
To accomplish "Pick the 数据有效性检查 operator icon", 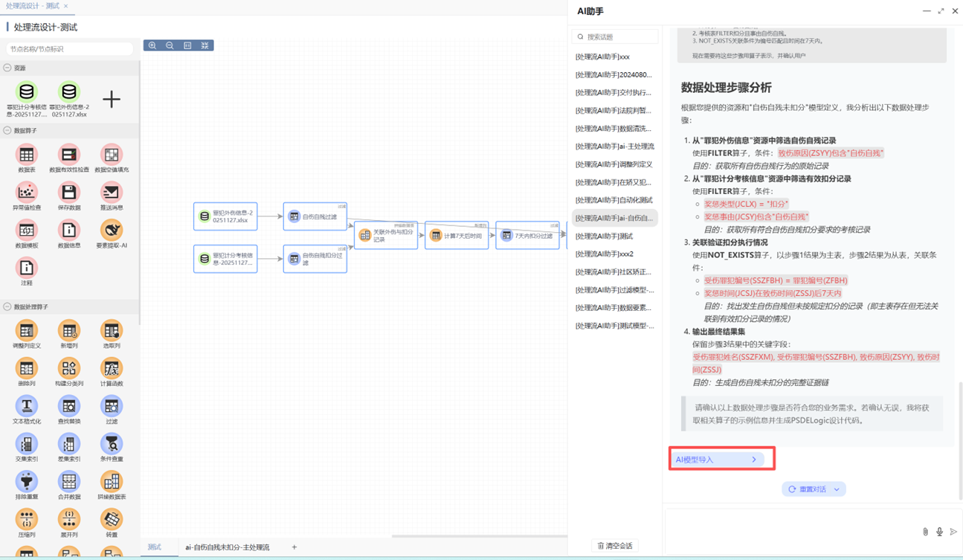I will tap(69, 155).
